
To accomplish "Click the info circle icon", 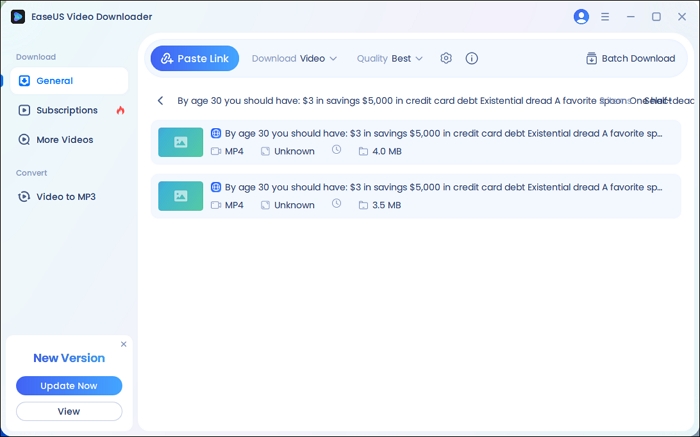I will point(472,59).
